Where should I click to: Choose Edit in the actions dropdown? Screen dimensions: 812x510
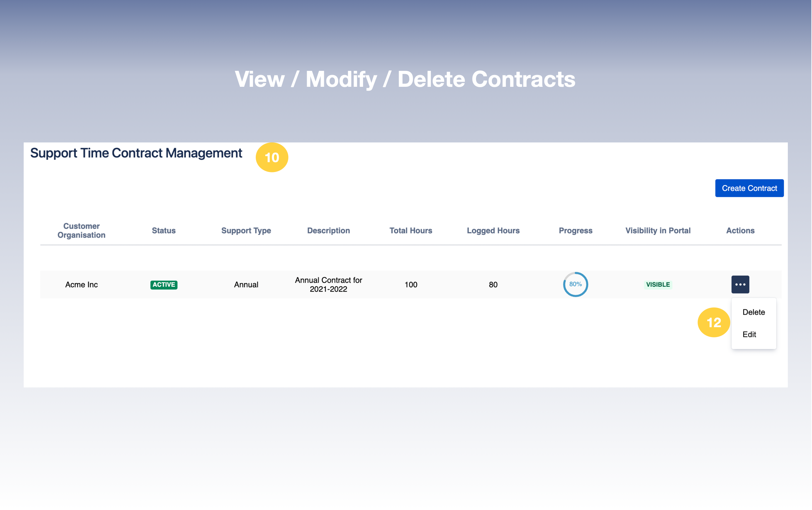(749, 334)
